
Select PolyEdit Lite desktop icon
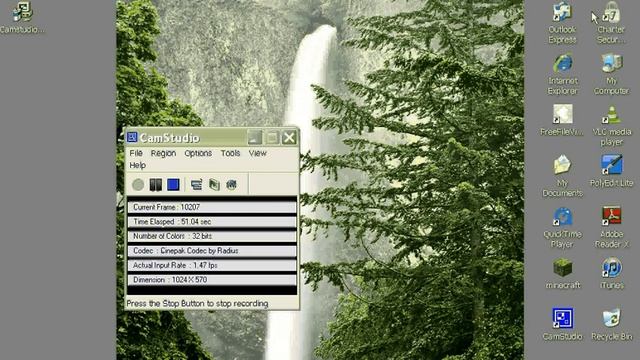click(611, 171)
